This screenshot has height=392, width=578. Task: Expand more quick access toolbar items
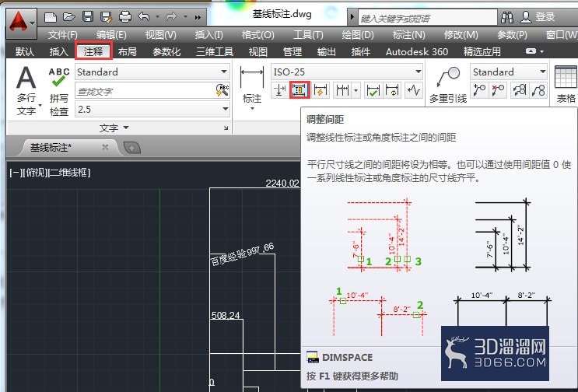(x=198, y=17)
